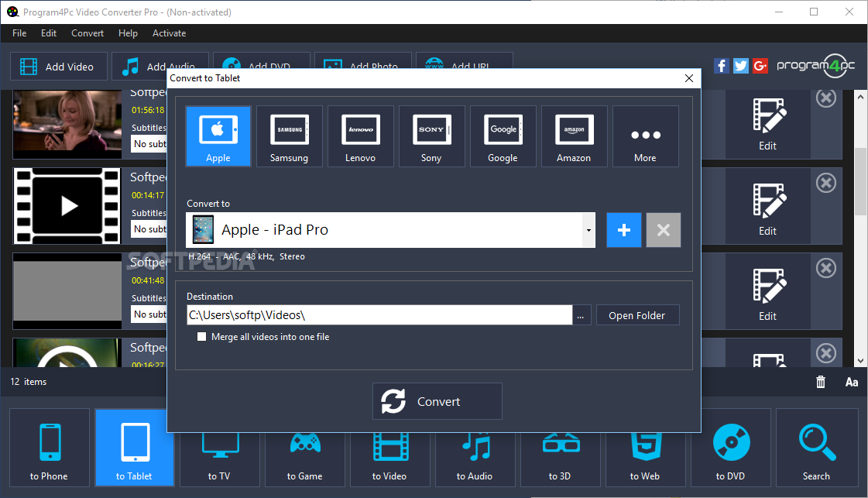Select the to Phone conversion
Viewport: 868px width, 498px height.
[50, 448]
